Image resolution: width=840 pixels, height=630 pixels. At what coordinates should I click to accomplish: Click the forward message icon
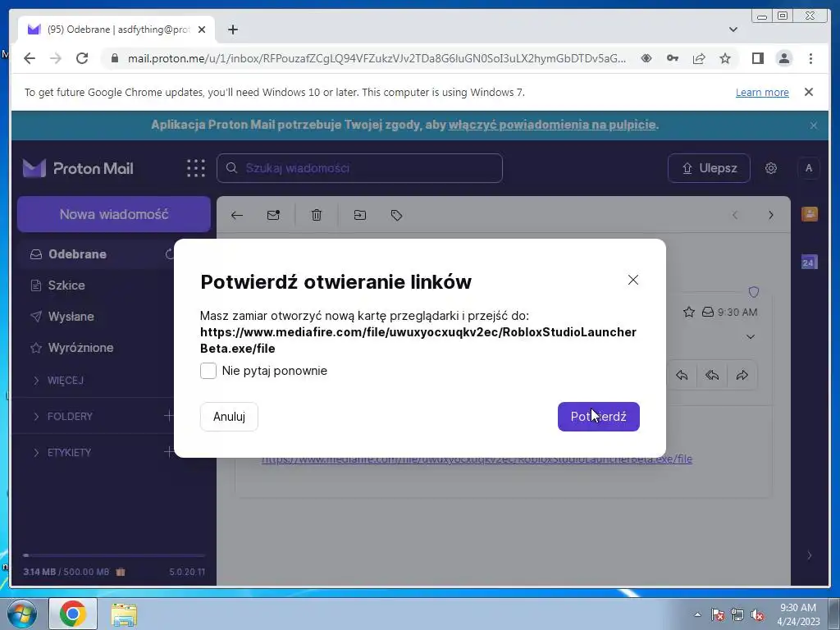point(742,375)
